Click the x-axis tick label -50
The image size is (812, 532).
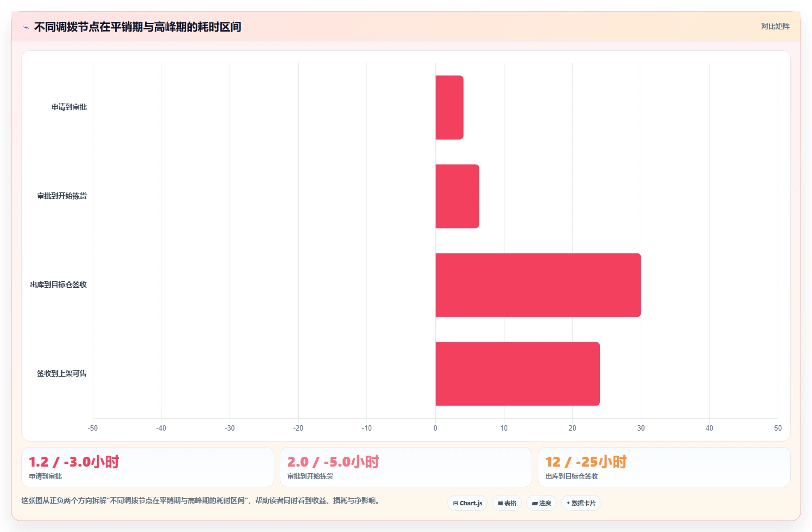(x=93, y=428)
